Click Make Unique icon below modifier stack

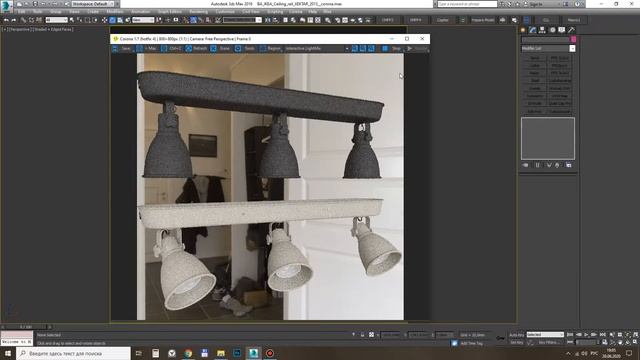pyautogui.click(x=549, y=165)
